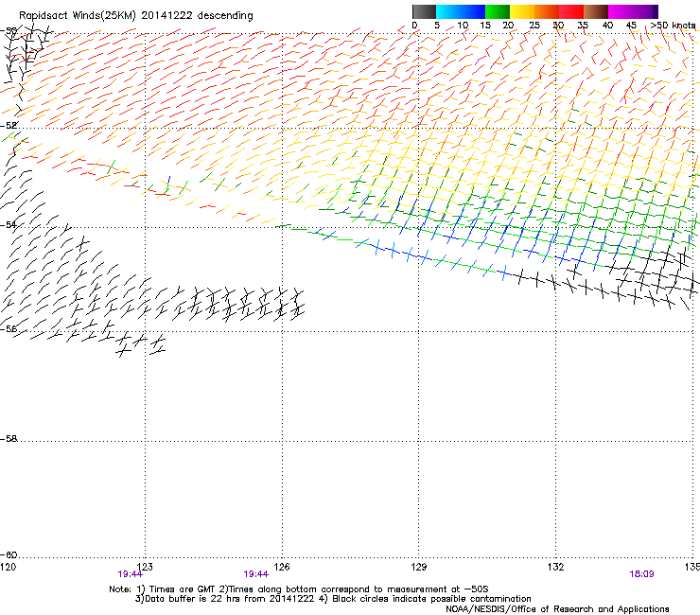Click the purple 18:09 time label
Viewport: 700px width, 615px height.
pos(641,574)
